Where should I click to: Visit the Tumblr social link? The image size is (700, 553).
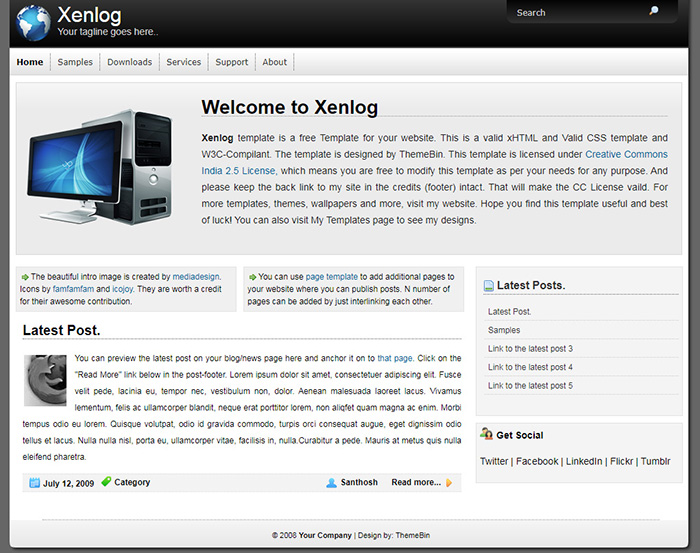point(656,461)
